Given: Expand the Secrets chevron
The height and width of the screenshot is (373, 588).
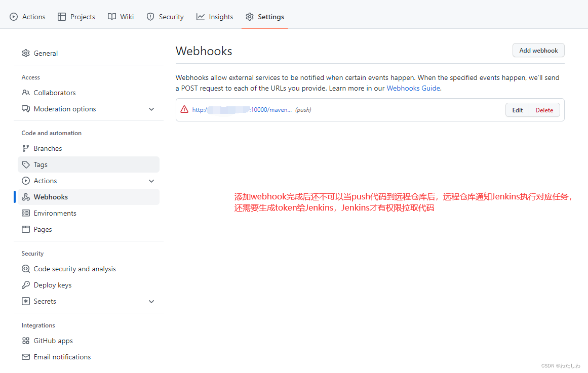Looking at the screenshot, I should click(151, 302).
